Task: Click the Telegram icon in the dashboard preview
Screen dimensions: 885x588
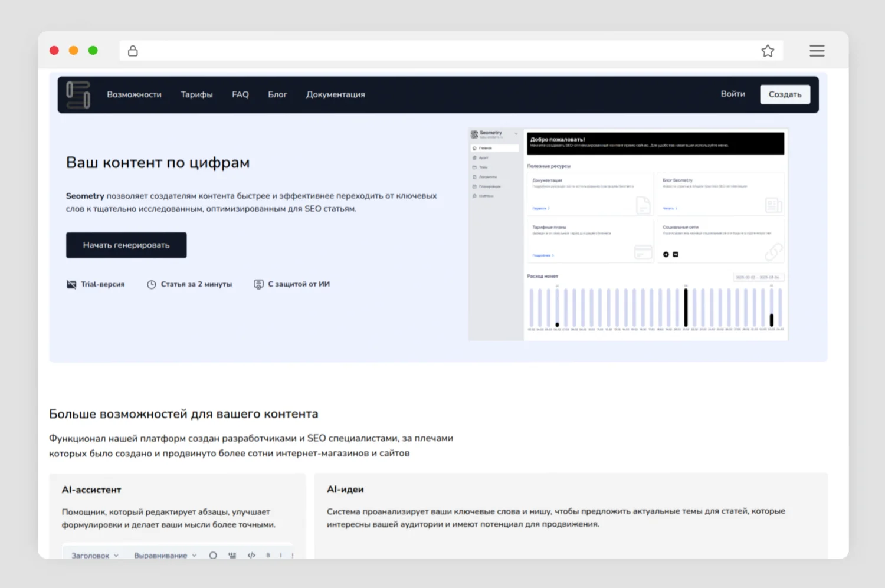Action: tap(666, 254)
